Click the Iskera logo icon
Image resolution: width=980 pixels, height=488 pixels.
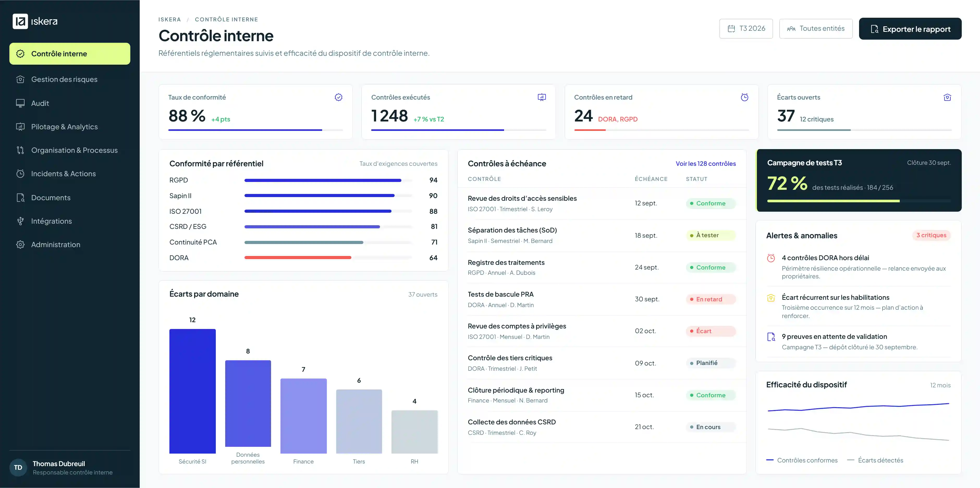click(x=20, y=21)
